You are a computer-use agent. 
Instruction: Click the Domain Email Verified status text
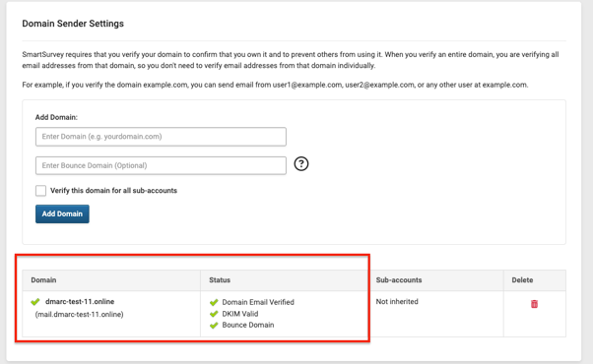[258, 302]
